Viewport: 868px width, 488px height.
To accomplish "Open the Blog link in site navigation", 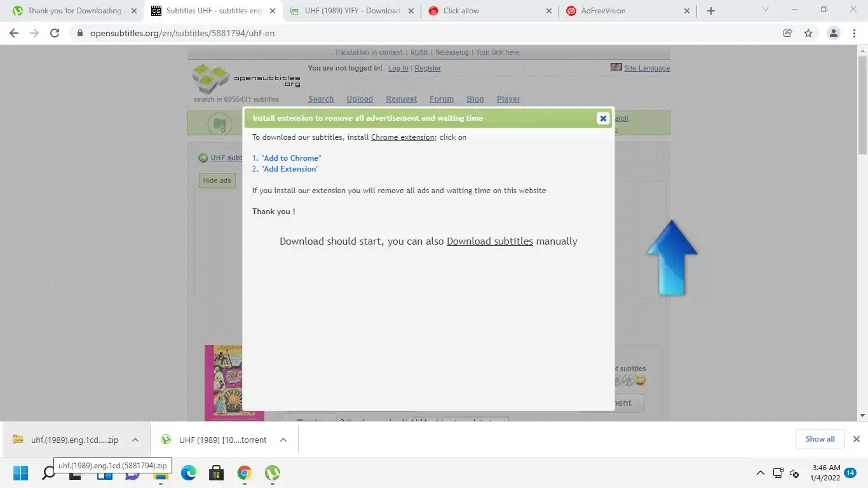I will (x=475, y=99).
